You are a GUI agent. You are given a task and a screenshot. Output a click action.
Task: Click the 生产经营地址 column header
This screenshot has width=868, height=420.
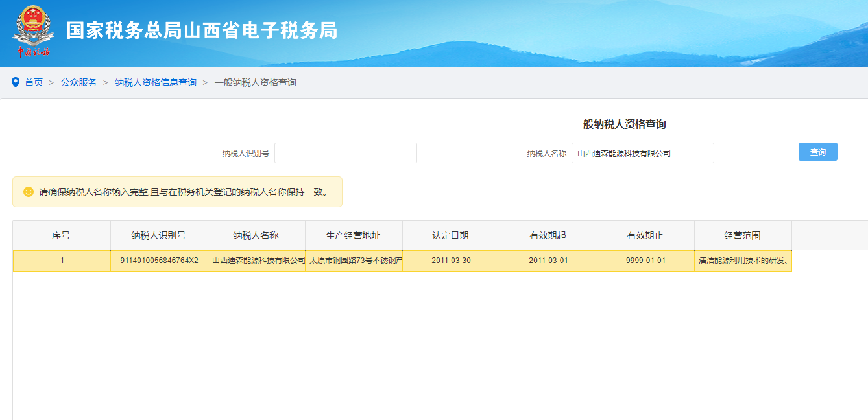click(354, 235)
